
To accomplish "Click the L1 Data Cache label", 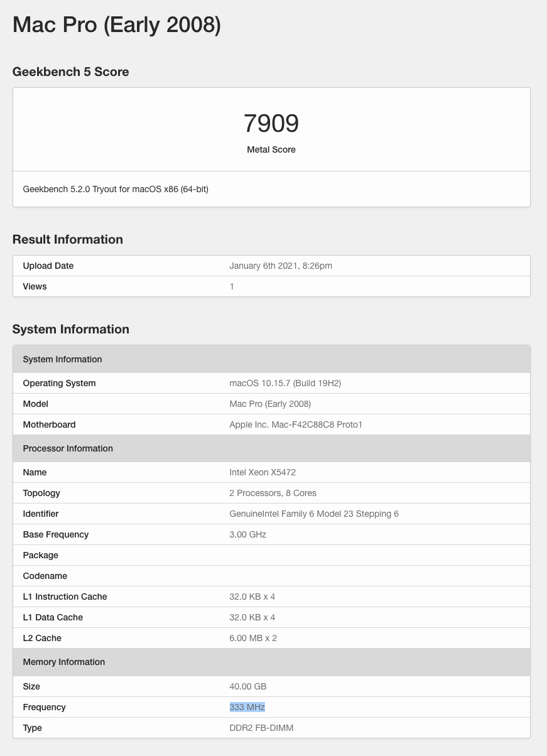I will [x=53, y=617].
